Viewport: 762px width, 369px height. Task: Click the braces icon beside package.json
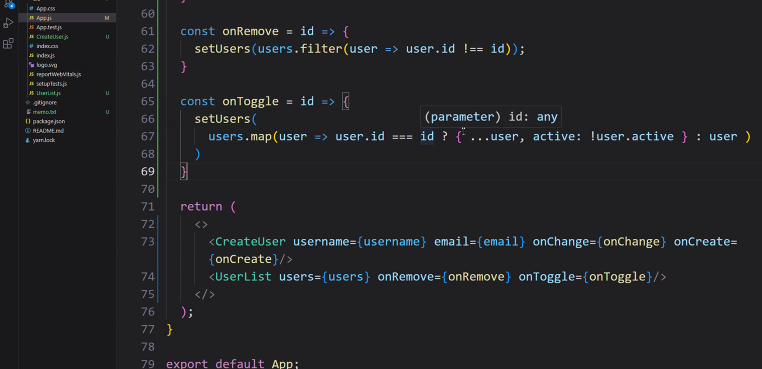28,121
